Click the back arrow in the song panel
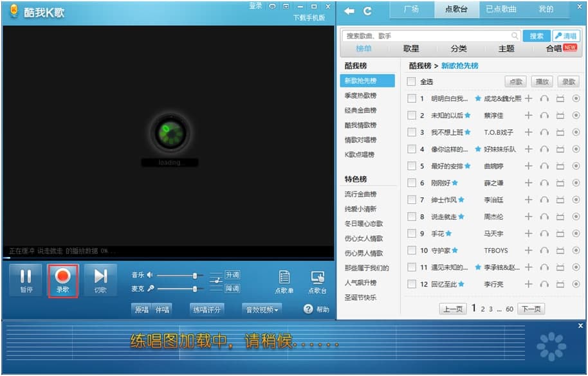Image resolution: width=588 pixels, height=376 pixels. coord(349,11)
